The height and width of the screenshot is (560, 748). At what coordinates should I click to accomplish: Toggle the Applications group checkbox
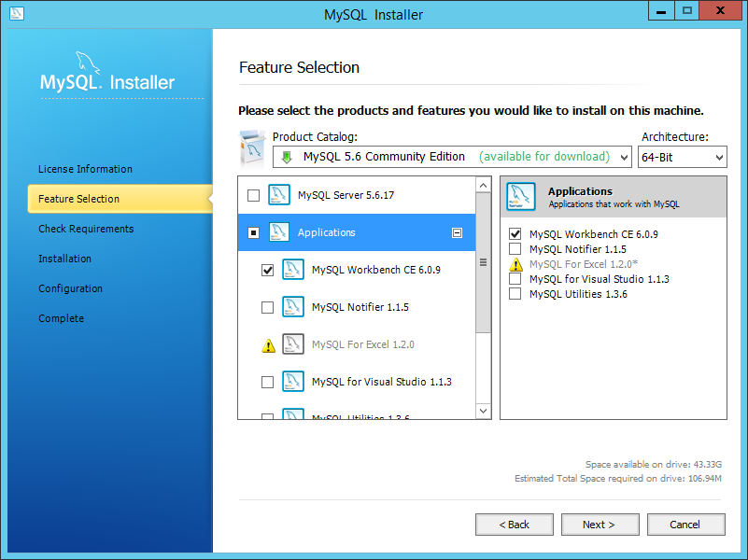click(x=253, y=232)
